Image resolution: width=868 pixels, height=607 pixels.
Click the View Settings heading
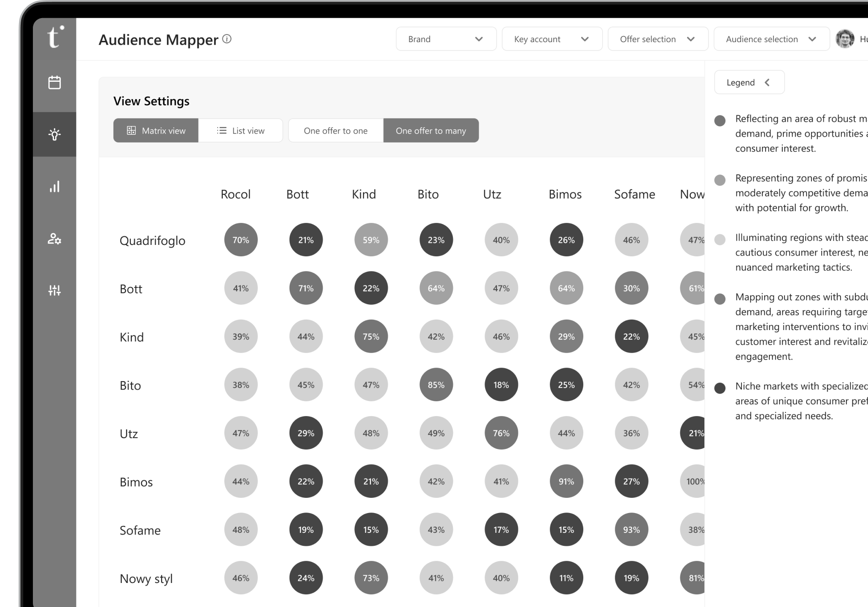pos(151,101)
